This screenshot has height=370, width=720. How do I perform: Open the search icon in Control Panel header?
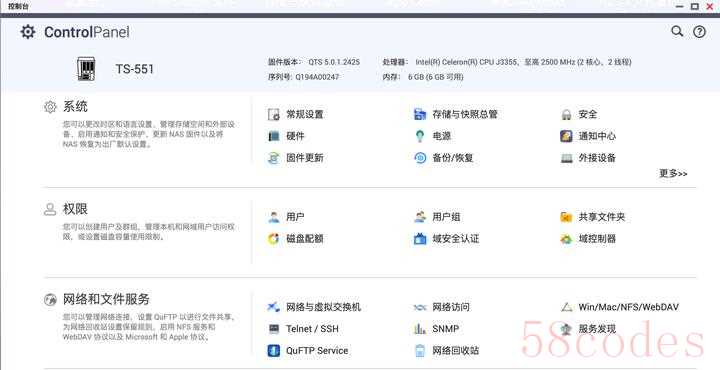coord(677,31)
